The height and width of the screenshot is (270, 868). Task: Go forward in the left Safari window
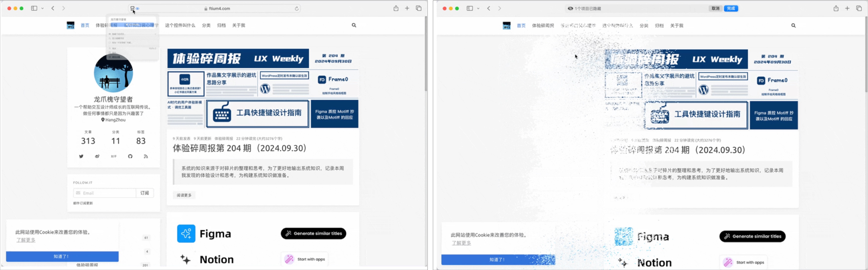[x=63, y=8]
